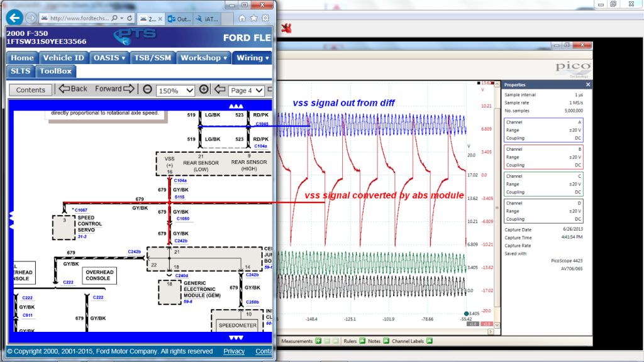
Task: Expand the Workshop menu
Action: 204,58
